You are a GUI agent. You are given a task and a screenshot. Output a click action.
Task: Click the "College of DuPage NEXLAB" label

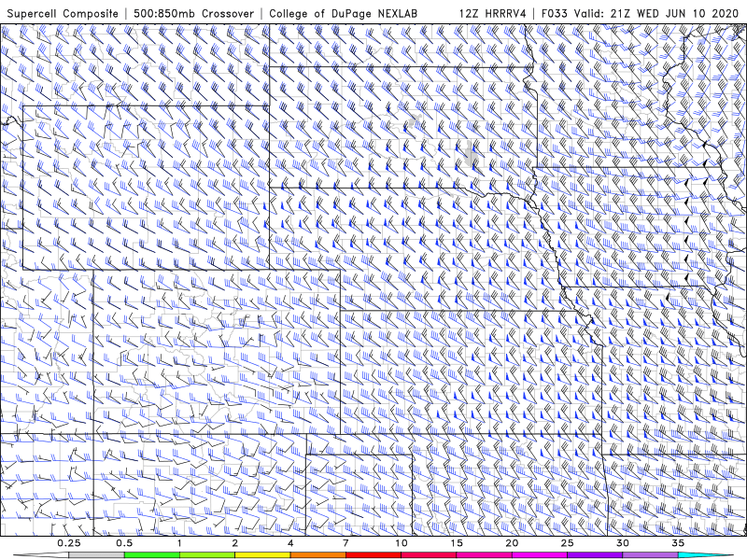point(343,13)
